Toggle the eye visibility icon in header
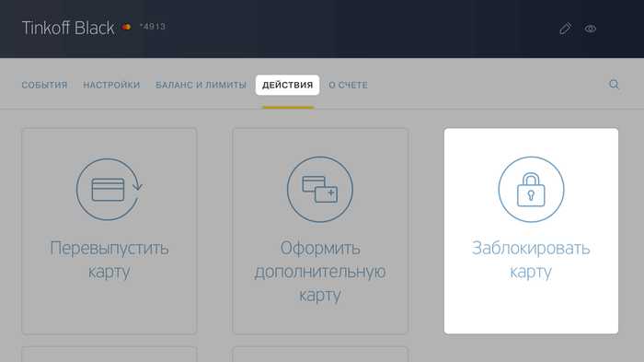The height and width of the screenshot is (362, 644). (x=591, y=29)
